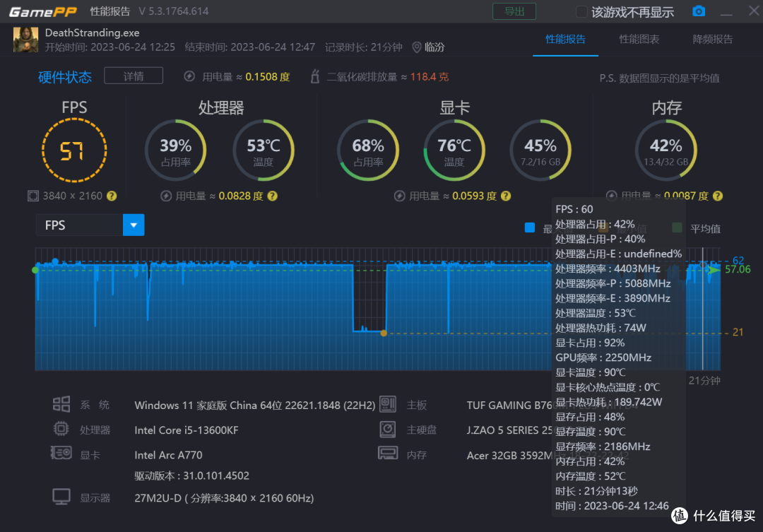Click the 21分钟 chart end label
The width and height of the screenshot is (763, 532).
point(704,380)
